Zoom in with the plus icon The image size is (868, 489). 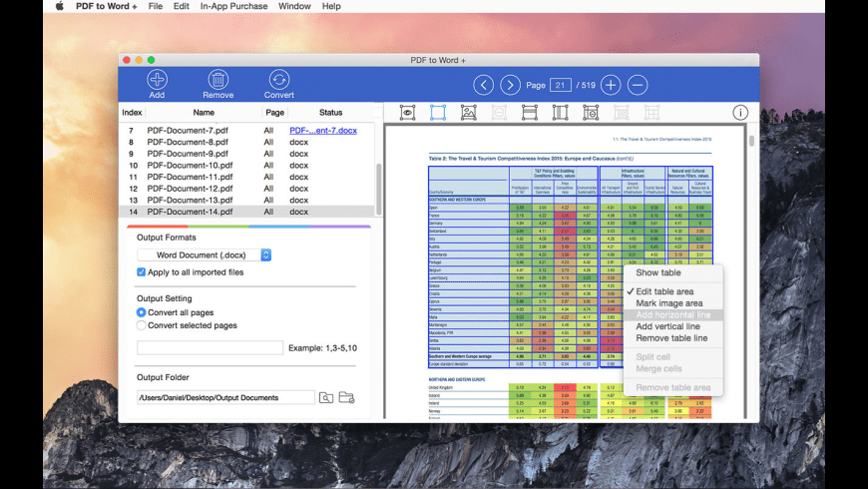(610, 85)
